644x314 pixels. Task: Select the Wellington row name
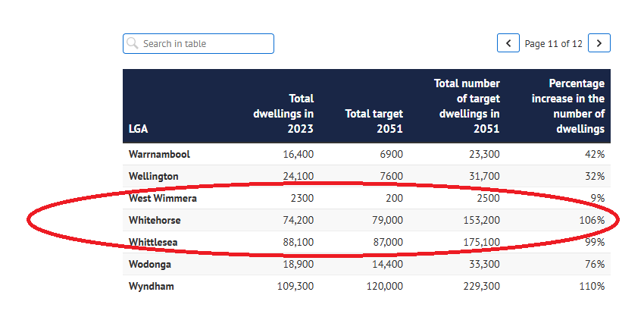pos(154,176)
